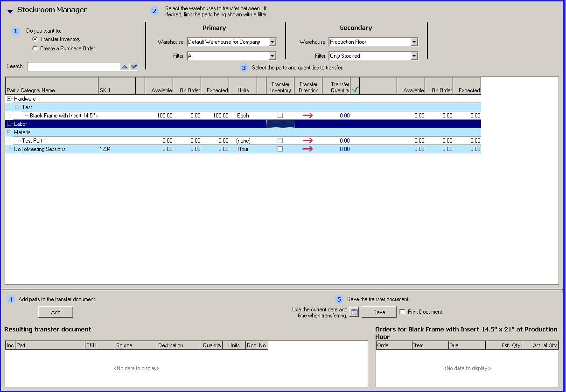Toggle transfer direction arrow for GoToMeeting Sessions
566x392 pixels.
tap(307, 149)
